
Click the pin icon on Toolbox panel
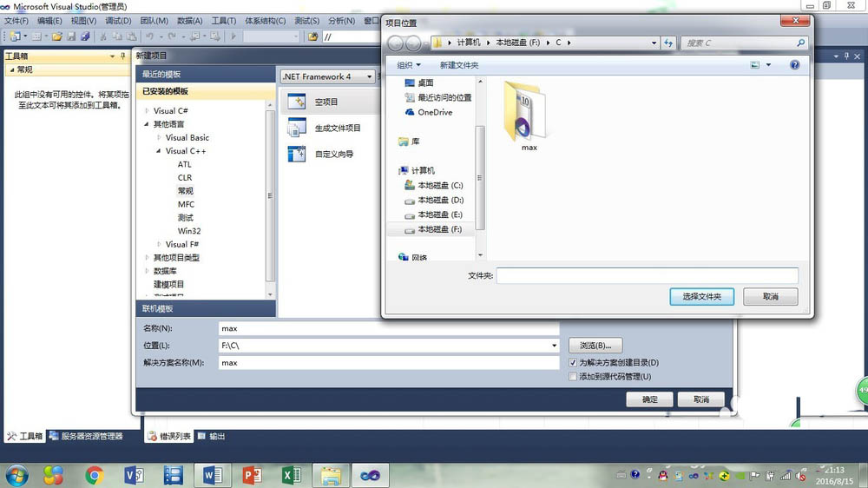tap(123, 56)
